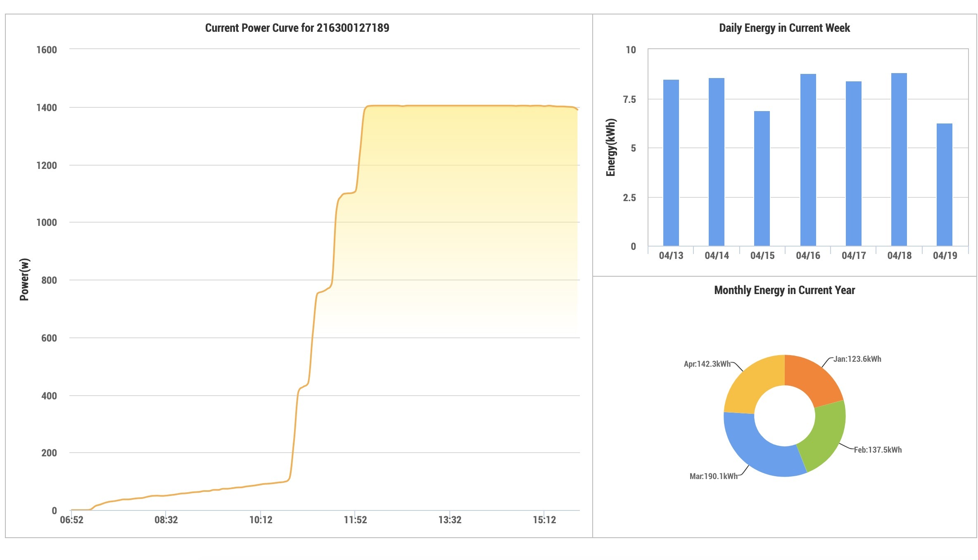Image resolution: width=978 pixels, height=560 pixels.
Task: Click the 04/14 daily energy bar
Action: [x=716, y=162]
